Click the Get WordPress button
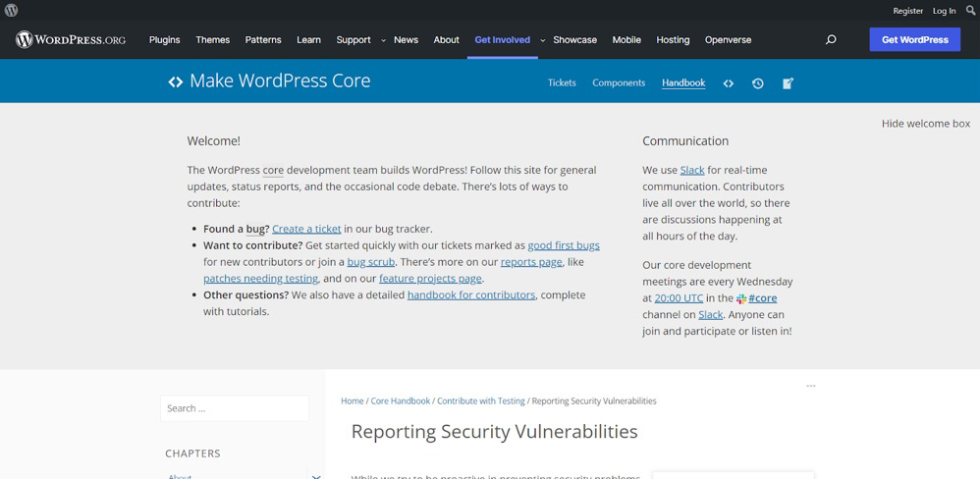Screen dimensions: 980x479 [914, 40]
